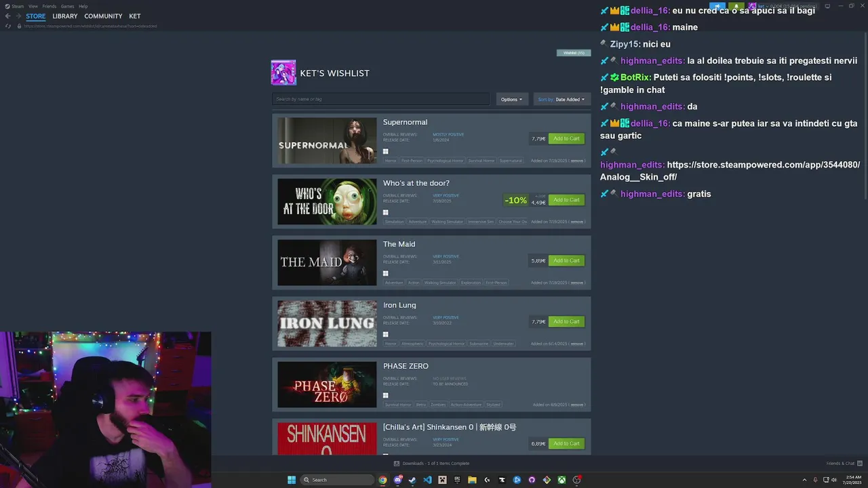This screenshot has width=868, height=488.
Task: Switch to the STORE tab
Action: click(x=36, y=16)
